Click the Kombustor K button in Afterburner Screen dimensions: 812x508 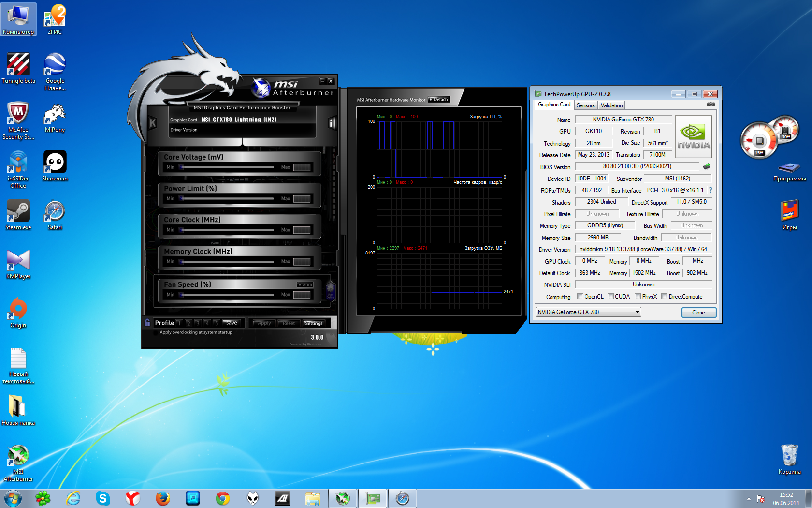pyautogui.click(x=152, y=123)
